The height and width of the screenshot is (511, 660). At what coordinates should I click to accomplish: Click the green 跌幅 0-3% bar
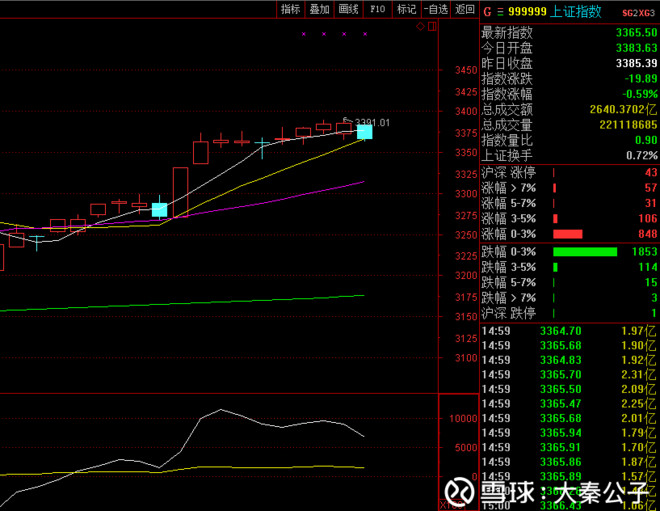[585, 252]
